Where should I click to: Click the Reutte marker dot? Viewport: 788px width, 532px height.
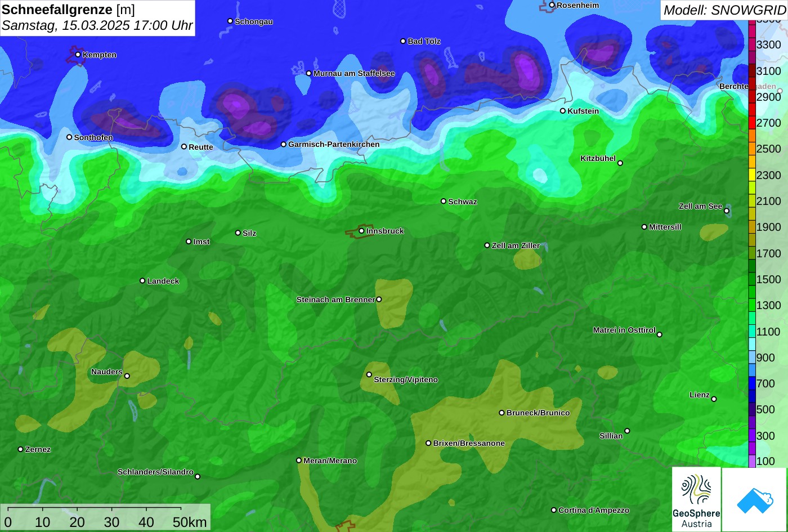click(183, 146)
